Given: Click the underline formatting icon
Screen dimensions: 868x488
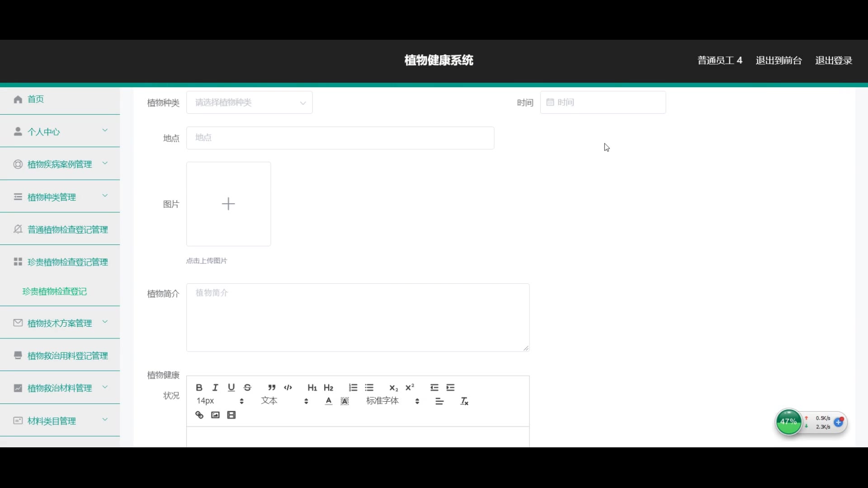Looking at the screenshot, I should (231, 388).
